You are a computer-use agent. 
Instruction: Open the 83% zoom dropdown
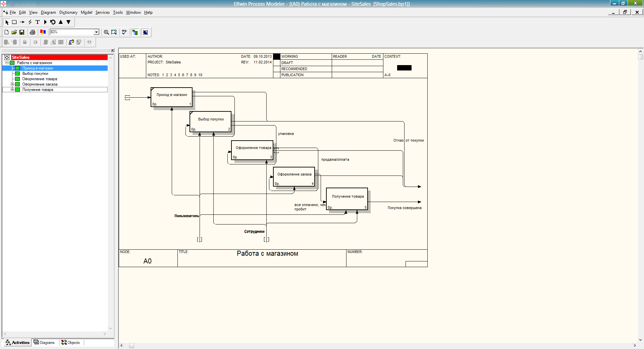96,32
